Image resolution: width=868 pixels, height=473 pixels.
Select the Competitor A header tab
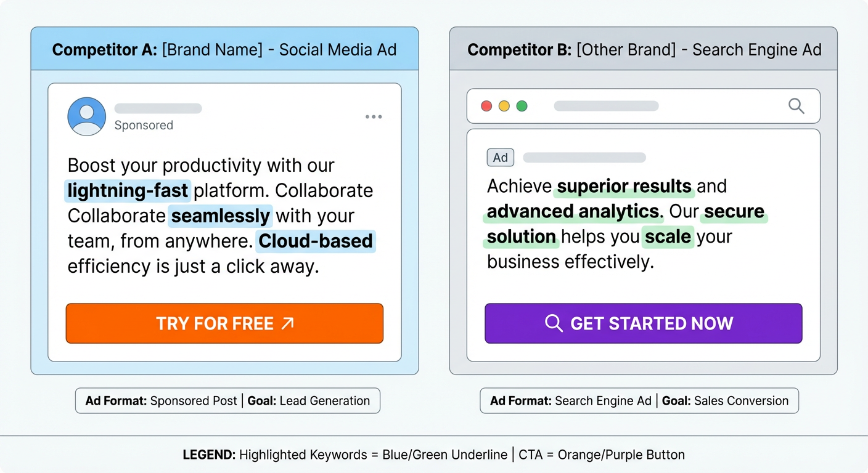coord(224,49)
